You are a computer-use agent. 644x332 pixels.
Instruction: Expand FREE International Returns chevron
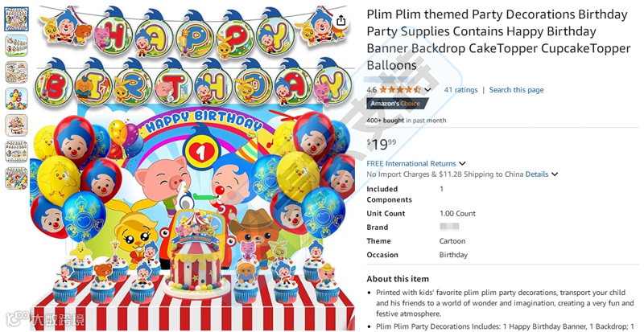[462, 164]
